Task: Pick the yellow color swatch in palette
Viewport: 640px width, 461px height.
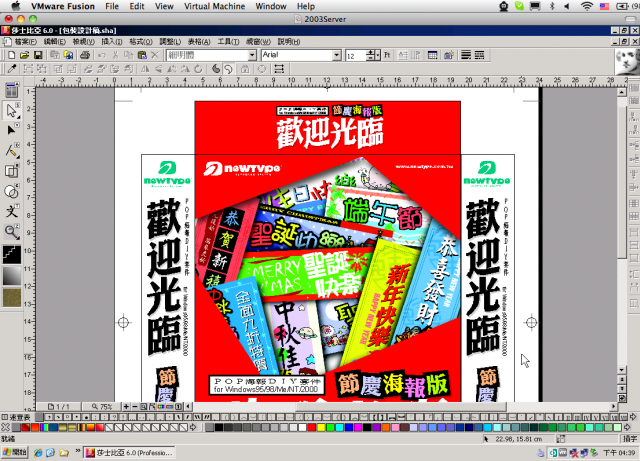Action: (x=321, y=428)
